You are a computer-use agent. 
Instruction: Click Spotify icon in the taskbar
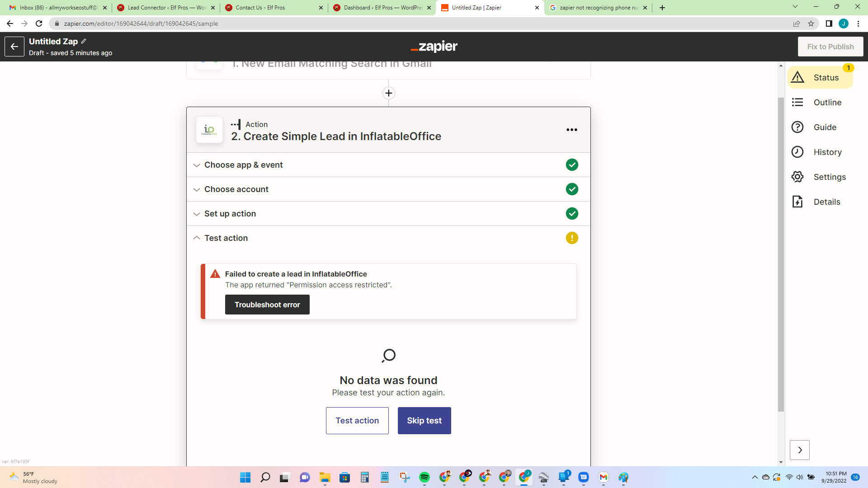pos(424,477)
